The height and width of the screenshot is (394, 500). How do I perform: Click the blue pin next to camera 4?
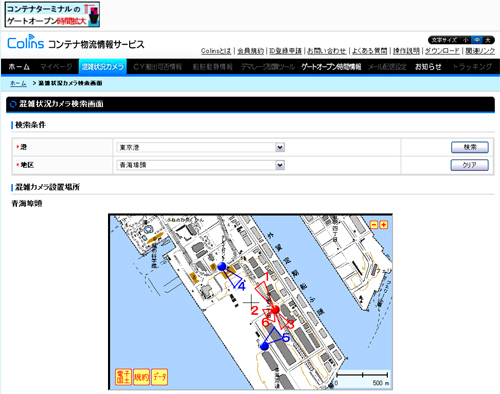222,266
